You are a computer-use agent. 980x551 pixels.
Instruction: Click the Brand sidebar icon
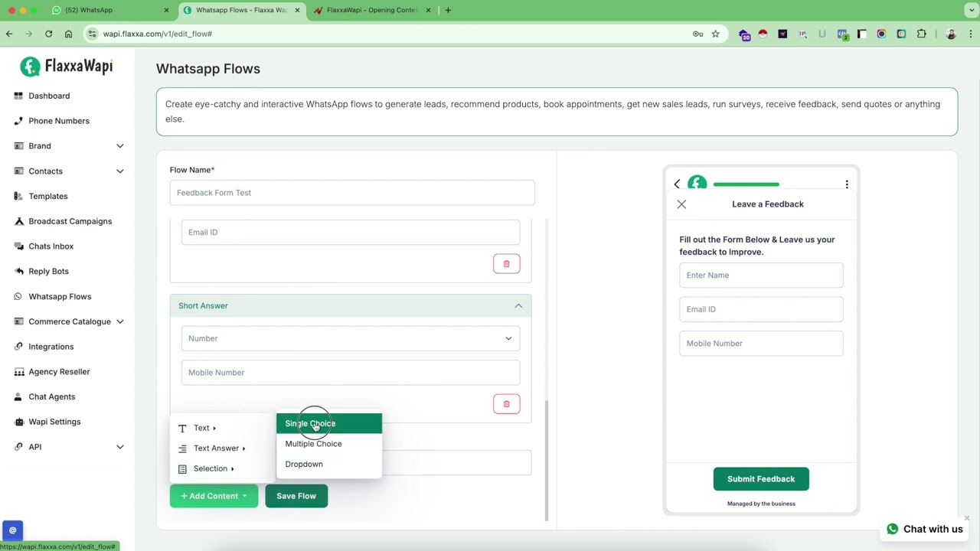[18, 146]
